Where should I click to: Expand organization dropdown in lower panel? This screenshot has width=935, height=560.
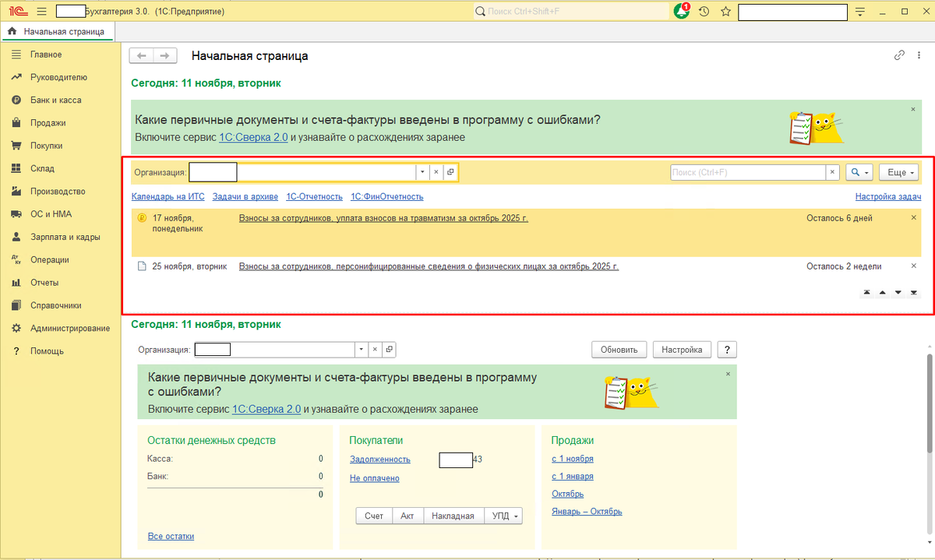tap(361, 350)
